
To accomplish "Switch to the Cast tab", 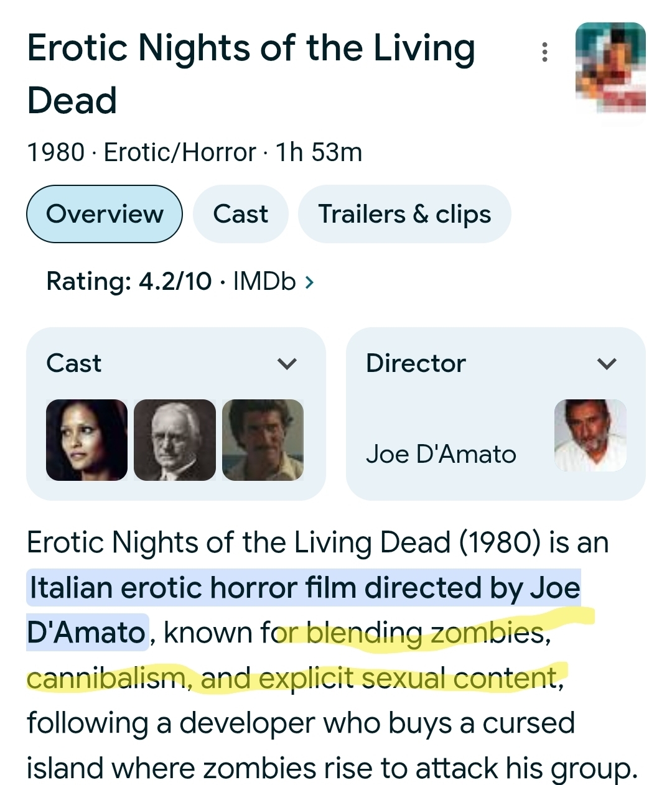I will coord(240,214).
